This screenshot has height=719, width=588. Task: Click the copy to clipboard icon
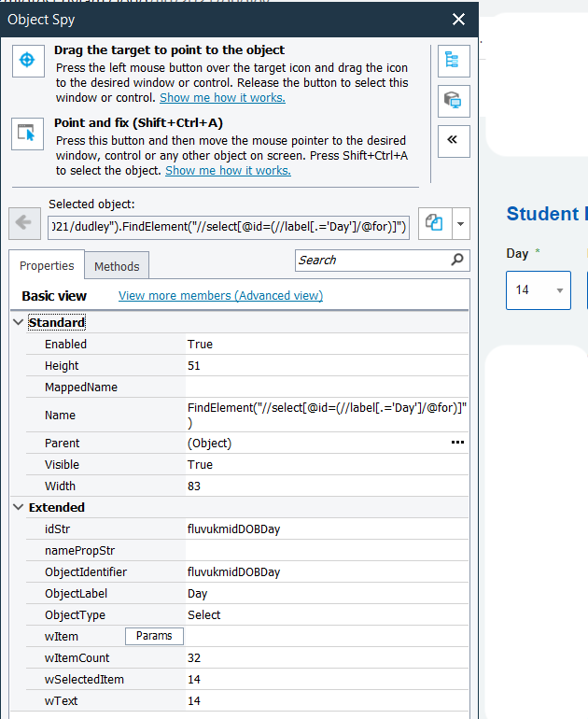click(433, 223)
